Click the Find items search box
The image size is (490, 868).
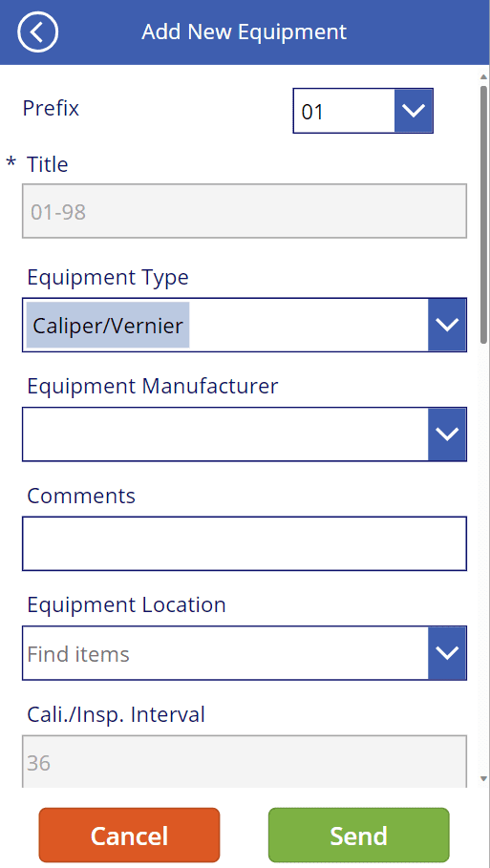click(x=224, y=652)
